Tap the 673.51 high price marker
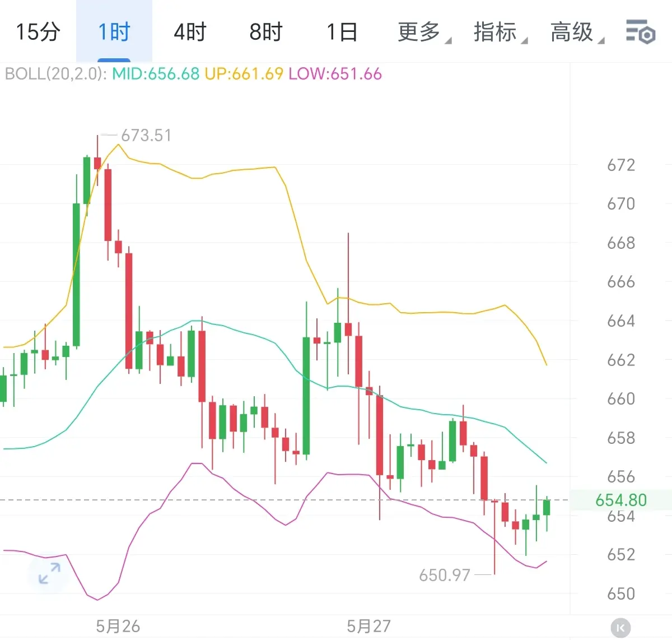This screenshot has width=672, height=640. (146, 136)
